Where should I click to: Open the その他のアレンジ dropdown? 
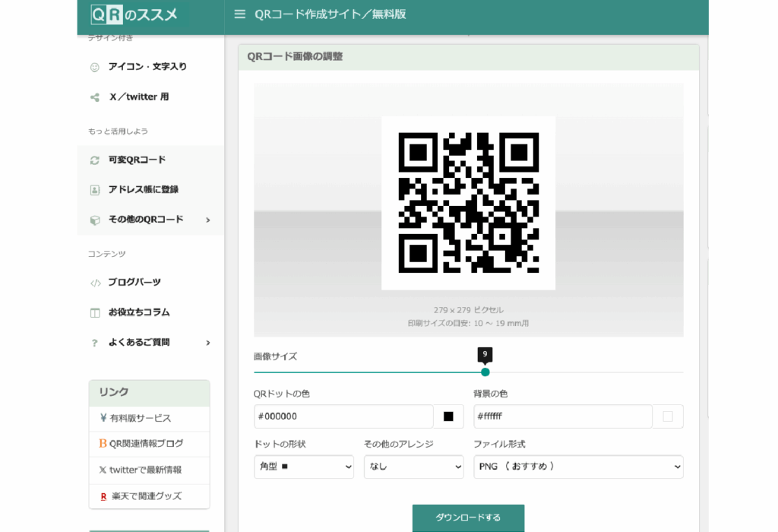[x=413, y=467]
